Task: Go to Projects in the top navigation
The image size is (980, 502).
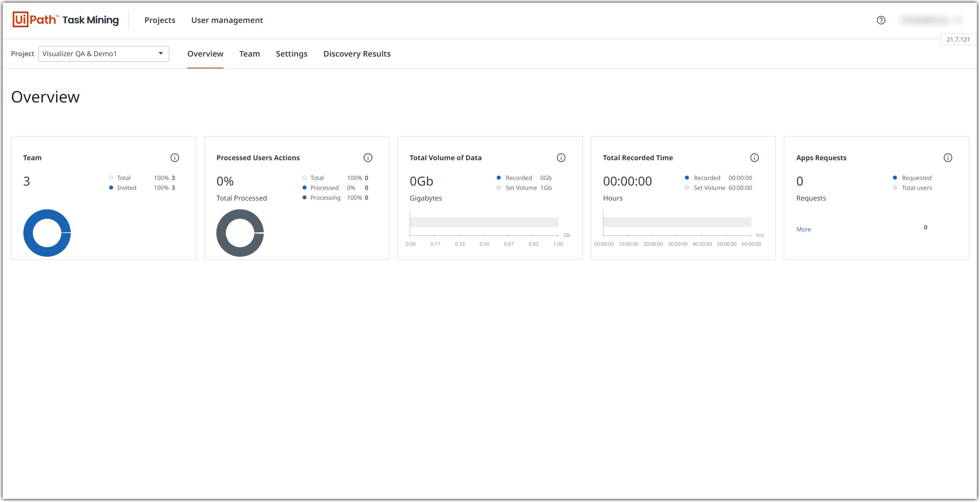Action: tap(160, 20)
